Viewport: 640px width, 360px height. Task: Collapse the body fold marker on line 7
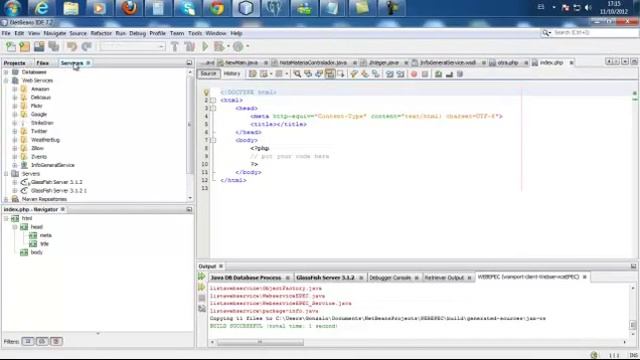click(x=213, y=140)
